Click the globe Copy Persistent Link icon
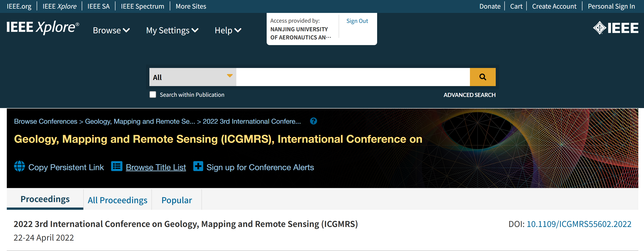Viewport: 644px width, 251px height. pyautogui.click(x=19, y=166)
